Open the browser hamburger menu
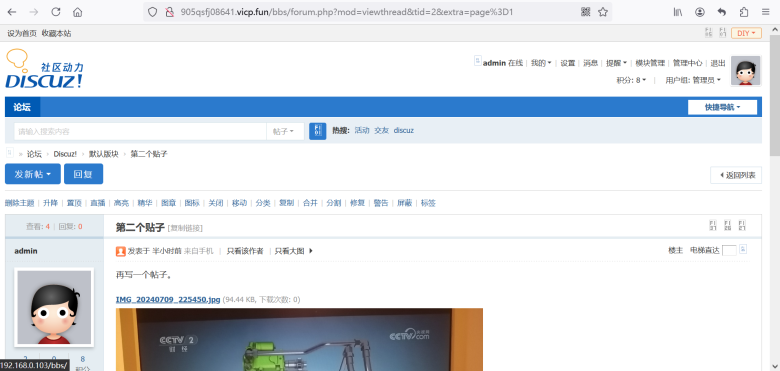This screenshot has width=780, height=371. 766,12
